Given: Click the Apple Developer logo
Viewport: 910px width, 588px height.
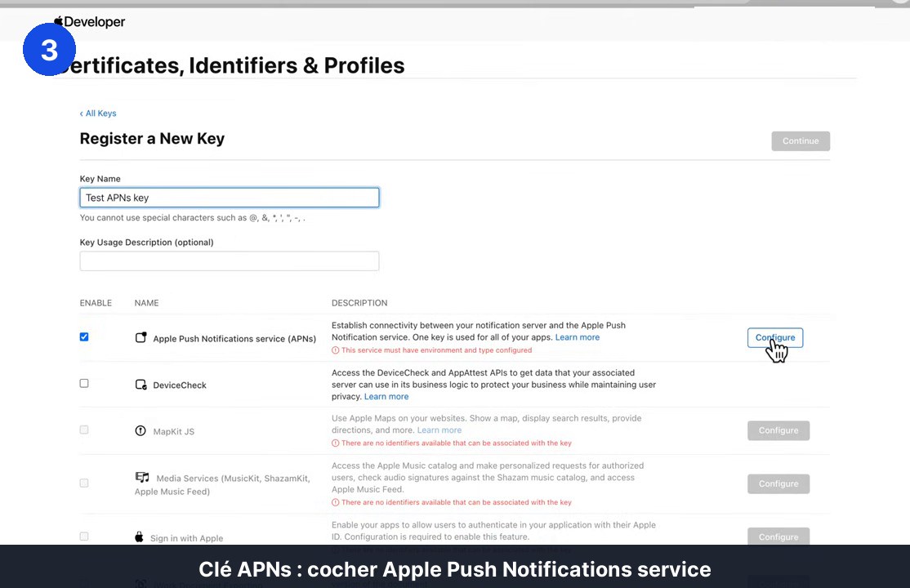Looking at the screenshot, I should click(89, 22).
